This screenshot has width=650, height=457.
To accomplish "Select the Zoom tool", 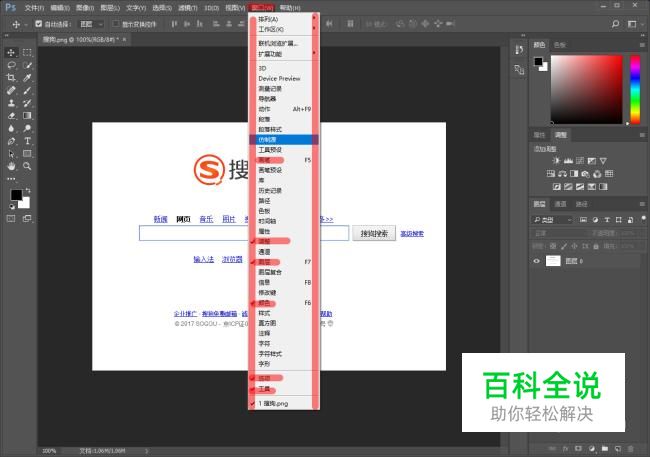I will (x=27, y=166).
